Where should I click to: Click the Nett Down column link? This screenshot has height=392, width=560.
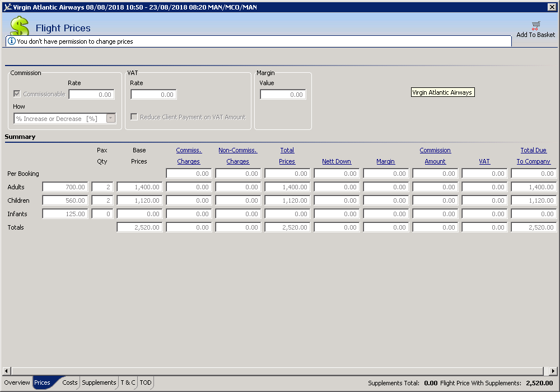(337, 161)
